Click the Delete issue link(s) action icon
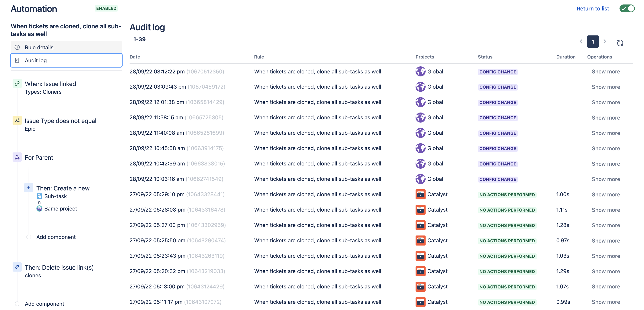The width and height of the screenshot is (644, 310). coord(17,267)
